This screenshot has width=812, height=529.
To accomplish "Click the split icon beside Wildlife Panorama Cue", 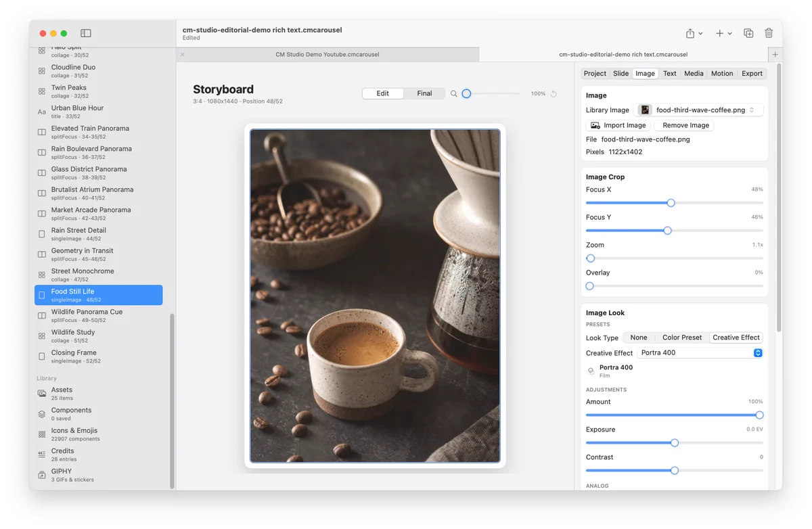I will pyautogui.click(x=42, y=316).
